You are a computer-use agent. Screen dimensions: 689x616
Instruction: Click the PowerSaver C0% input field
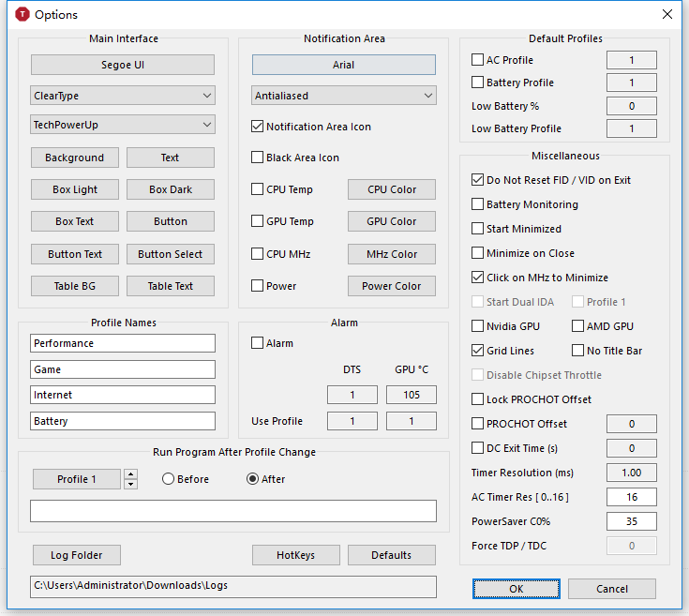tap(631, 521)
